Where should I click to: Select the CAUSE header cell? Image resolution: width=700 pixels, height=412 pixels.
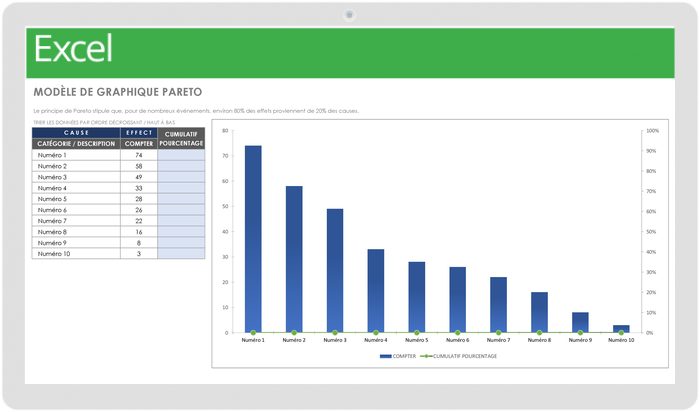pos(76,133)
